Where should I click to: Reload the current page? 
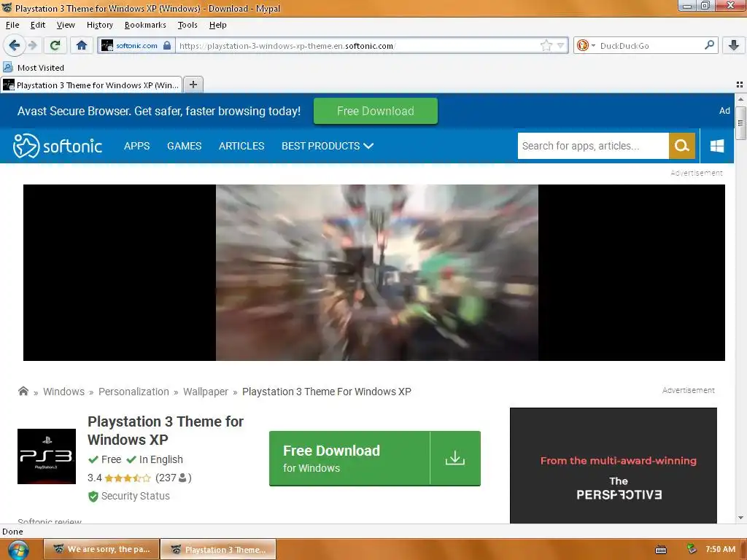(55, 46)
